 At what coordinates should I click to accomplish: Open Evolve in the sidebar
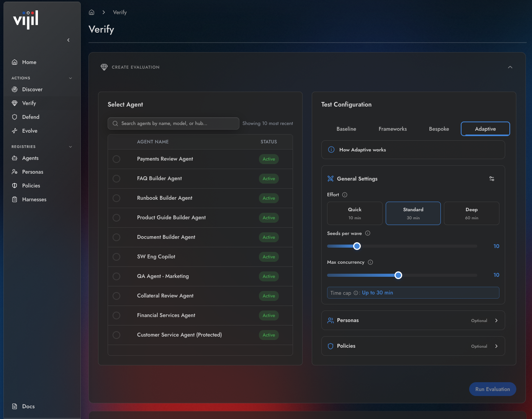coord(42,131)
